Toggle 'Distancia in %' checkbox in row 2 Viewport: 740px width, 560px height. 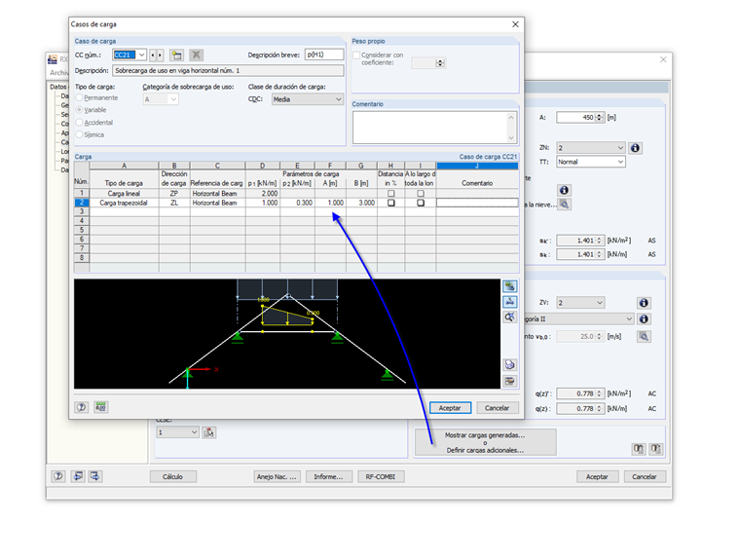coord(390,203)
